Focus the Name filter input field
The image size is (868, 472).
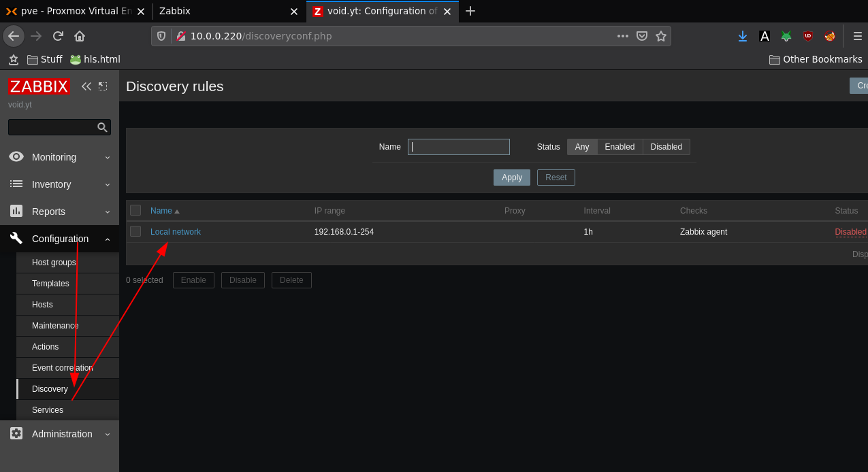click(459, 147)
